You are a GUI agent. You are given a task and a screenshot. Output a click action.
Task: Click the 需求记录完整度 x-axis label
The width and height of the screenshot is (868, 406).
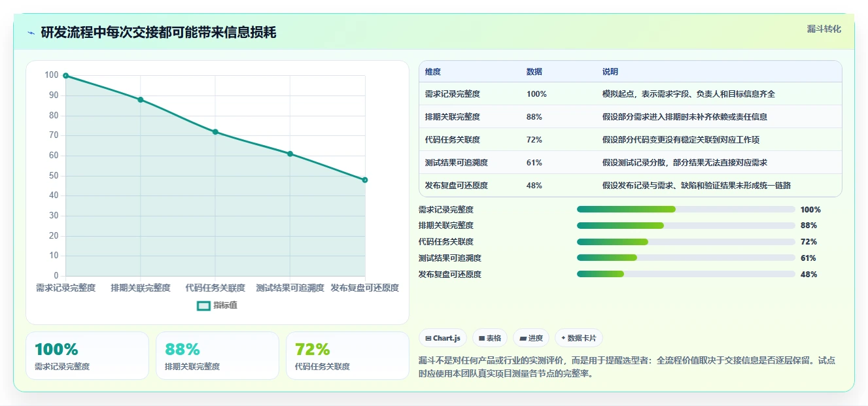[x=65, y=288]
